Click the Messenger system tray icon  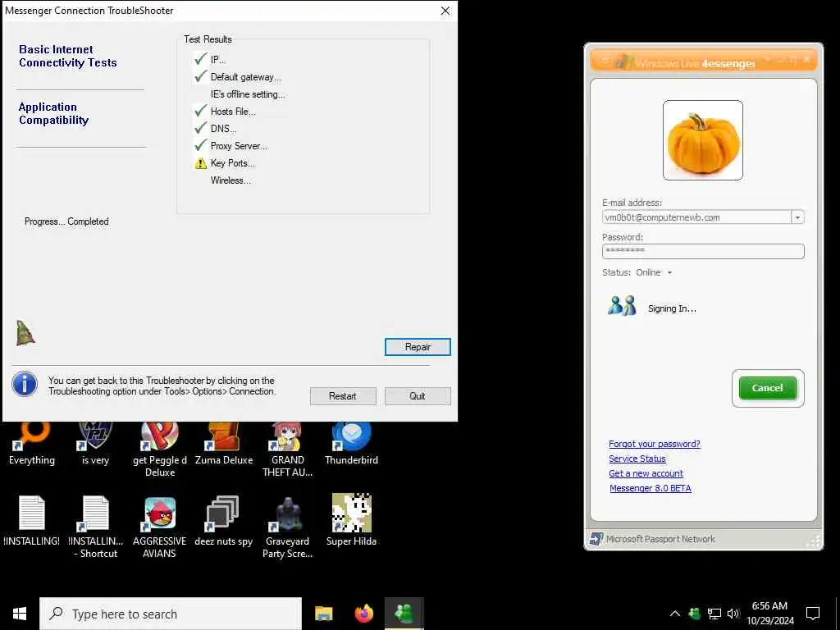(695, 614)
